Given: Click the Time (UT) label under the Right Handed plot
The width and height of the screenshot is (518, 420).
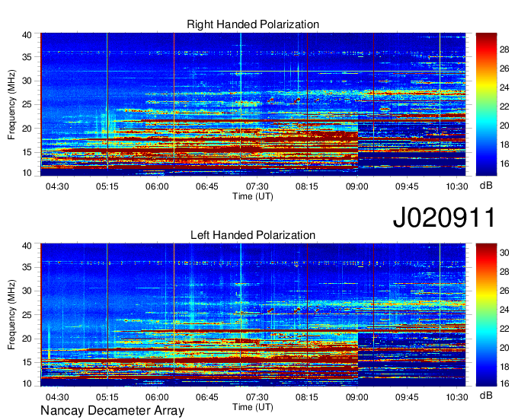Looking at the screenshot, I should [x=253, y=196].
